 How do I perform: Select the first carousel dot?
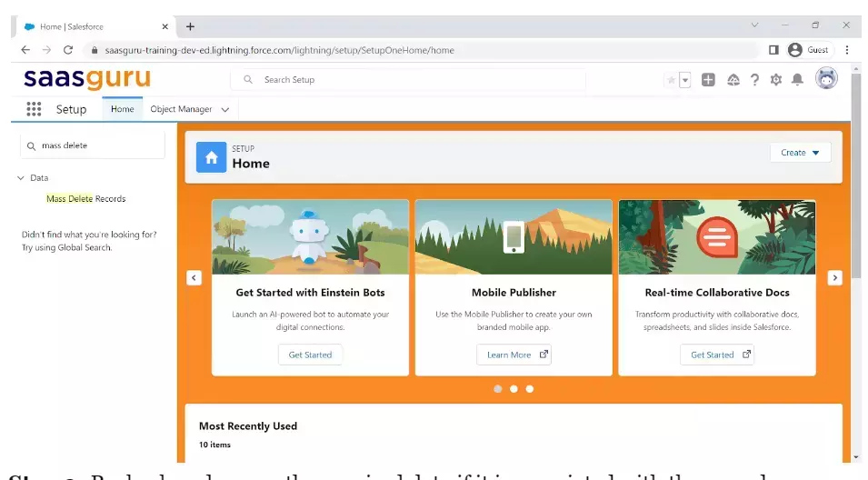498,389
